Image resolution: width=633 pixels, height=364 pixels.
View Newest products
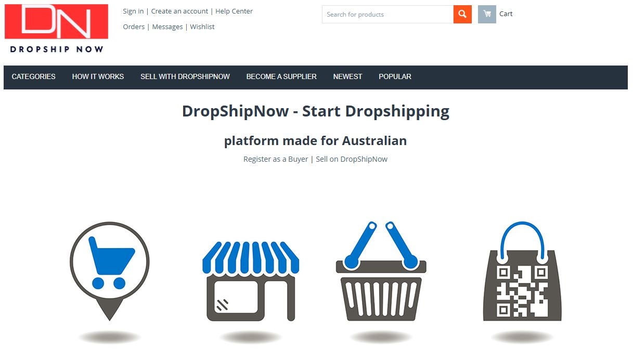[347, 76]
